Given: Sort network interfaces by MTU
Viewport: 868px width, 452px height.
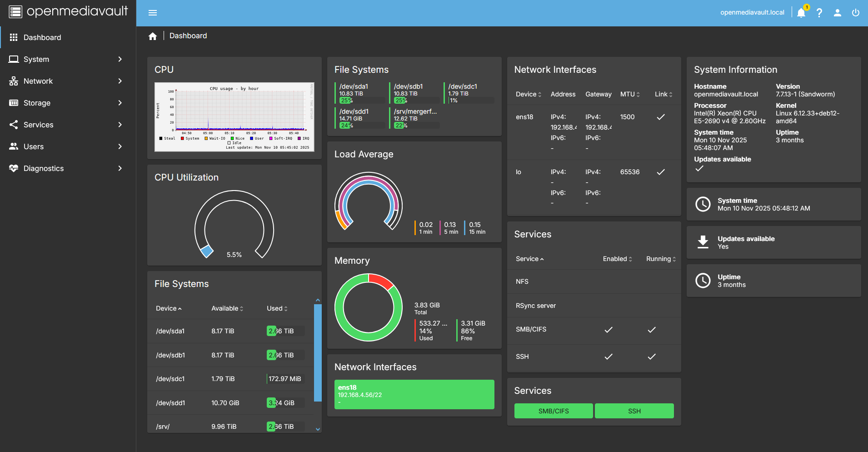Looking at the screenshot, I should point(630,94).
